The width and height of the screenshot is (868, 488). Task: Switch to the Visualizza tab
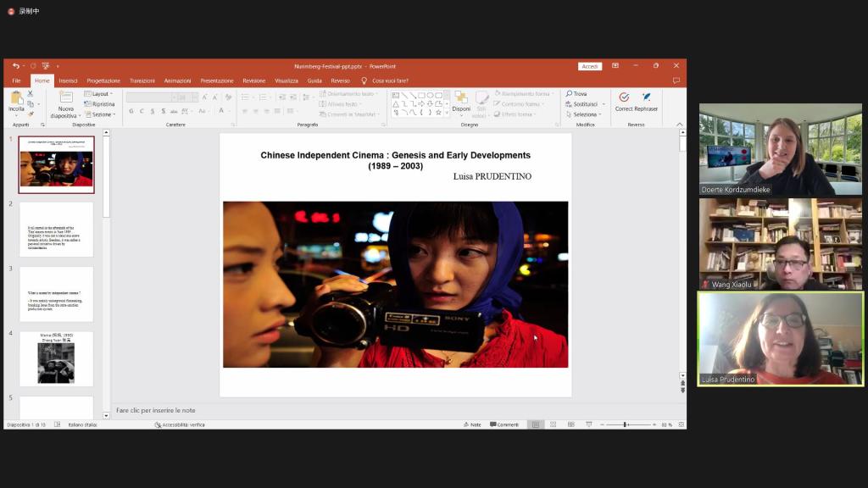coord(287,80)
